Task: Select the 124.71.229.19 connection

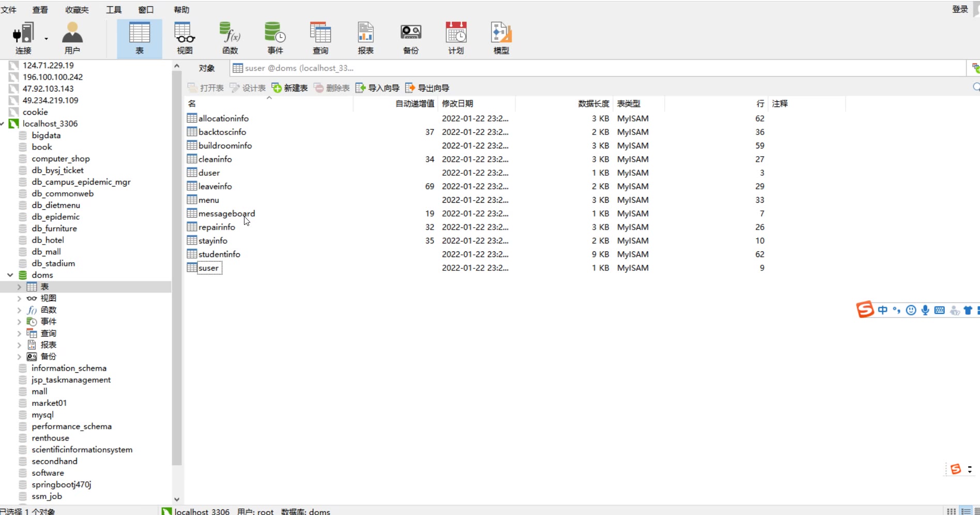Action: tap(48, 65)
